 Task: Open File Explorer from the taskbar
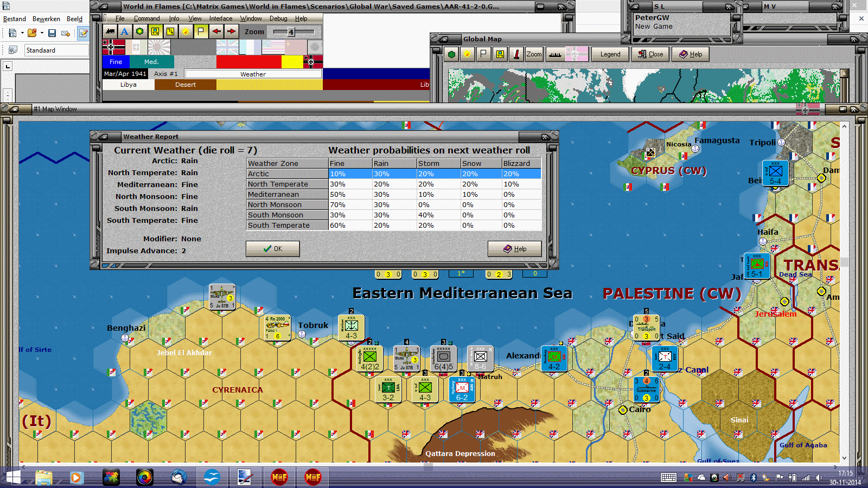pyautogui.click(x=43, y=477)
